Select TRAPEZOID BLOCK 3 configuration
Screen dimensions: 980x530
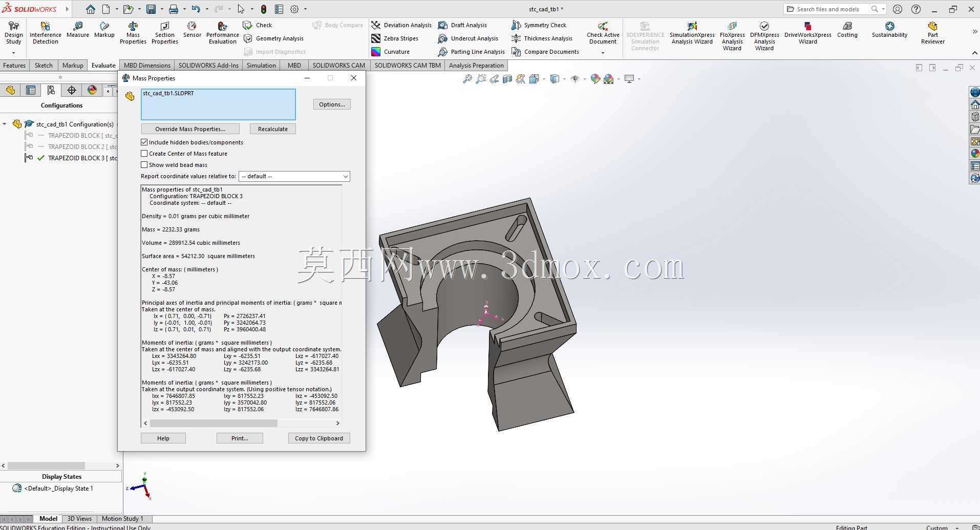(82, 158)
